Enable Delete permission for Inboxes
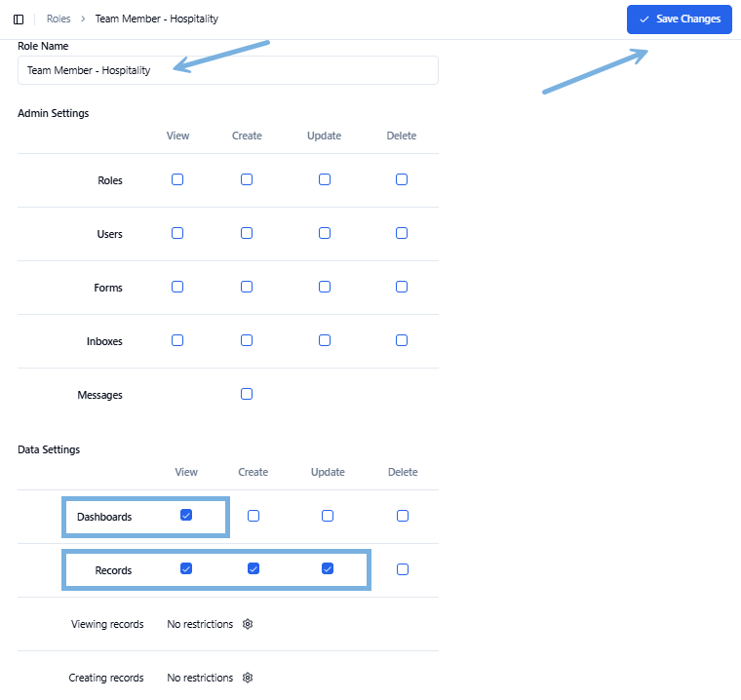 402,340
